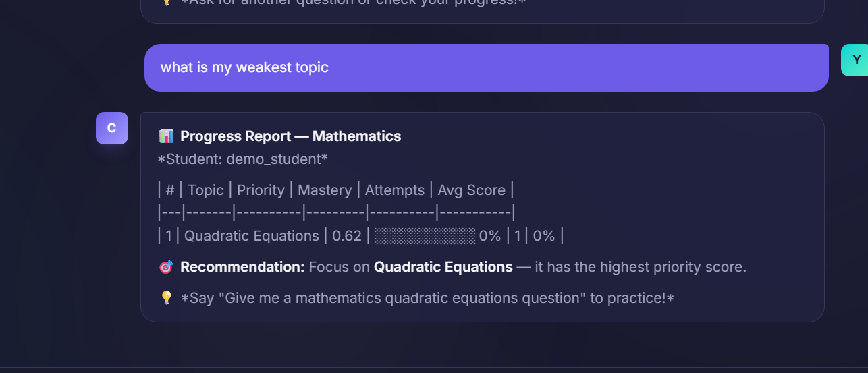
Task: Click the dotted mastery progress bar
Action: pyautogui.click(x=425, y=236)
